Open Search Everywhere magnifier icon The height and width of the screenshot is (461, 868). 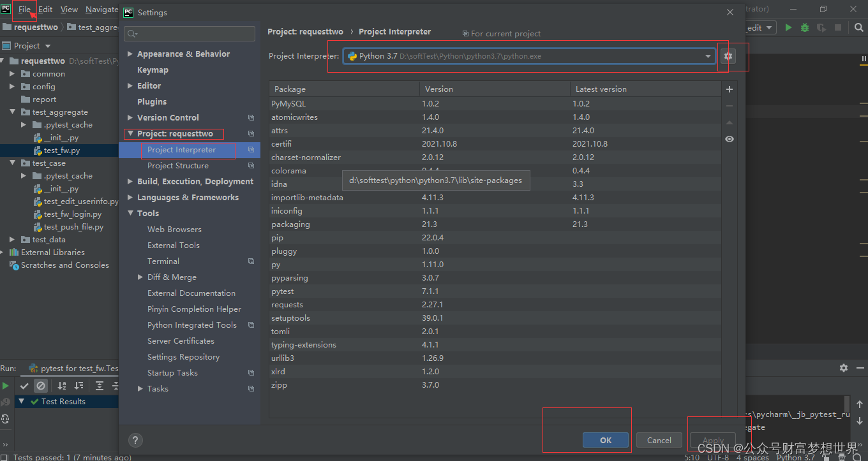tap(860, 27)
